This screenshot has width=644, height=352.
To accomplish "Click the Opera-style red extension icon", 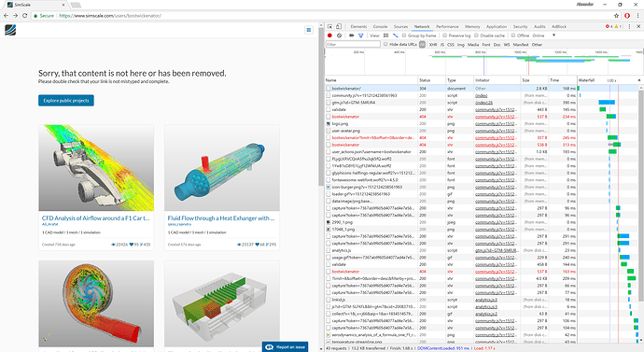I will click(x=627, y=16).
